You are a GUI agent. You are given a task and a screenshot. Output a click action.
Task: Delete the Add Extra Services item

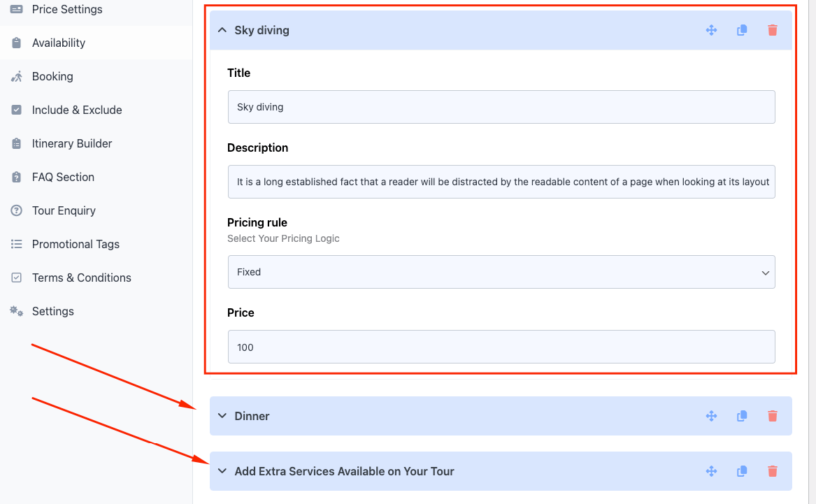tap(772, 471)
